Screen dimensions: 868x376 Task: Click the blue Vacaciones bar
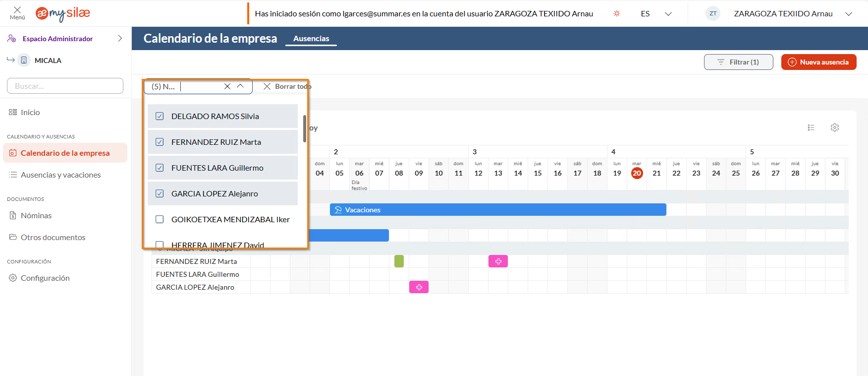[498, 210]
